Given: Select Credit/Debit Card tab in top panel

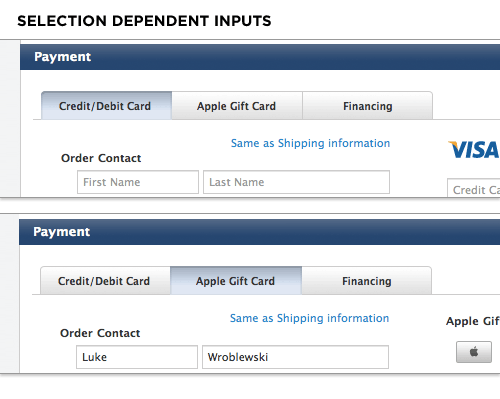Looking at the screenshot, I should tap(106, 106).
